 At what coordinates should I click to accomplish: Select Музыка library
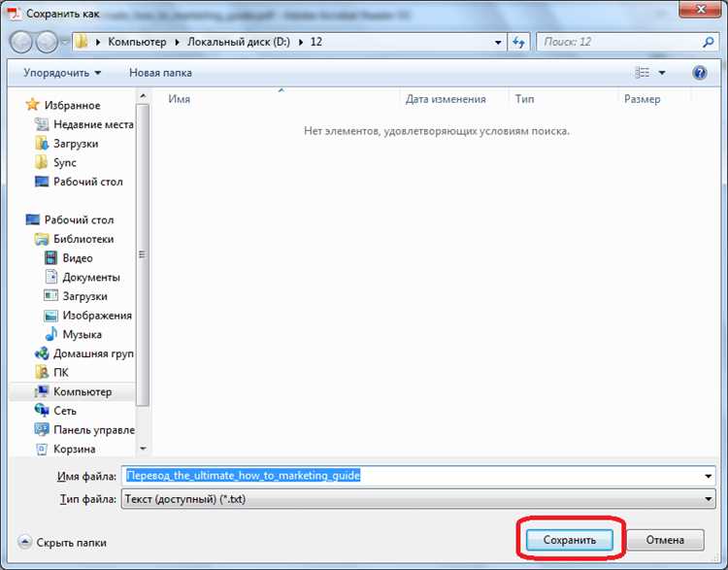pyautogui.click(x=82, y=334)
